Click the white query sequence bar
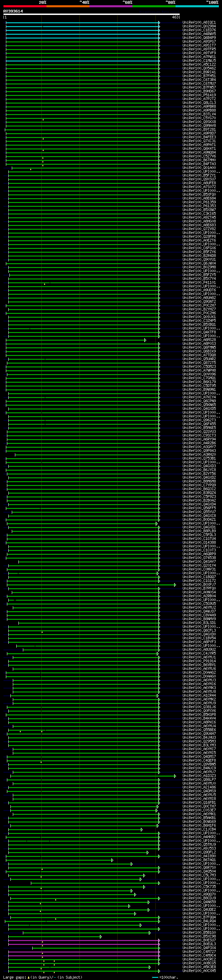 pos(92,15)
